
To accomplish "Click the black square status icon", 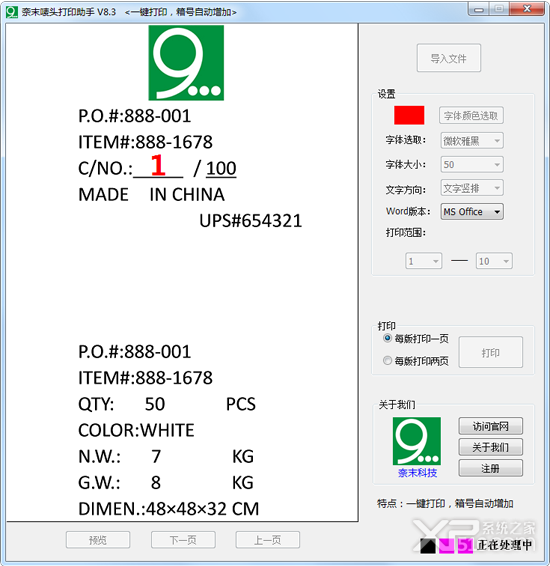I will 428,546.
